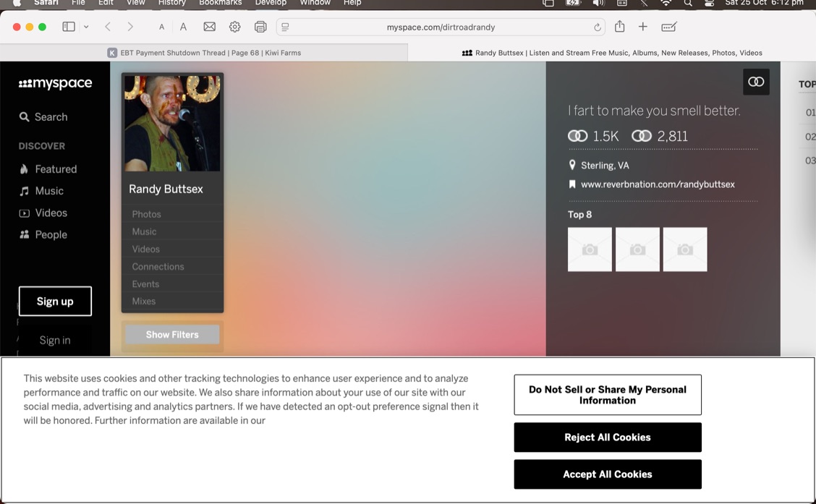
Task: Open the Featured section
Action: pos(48,169)
